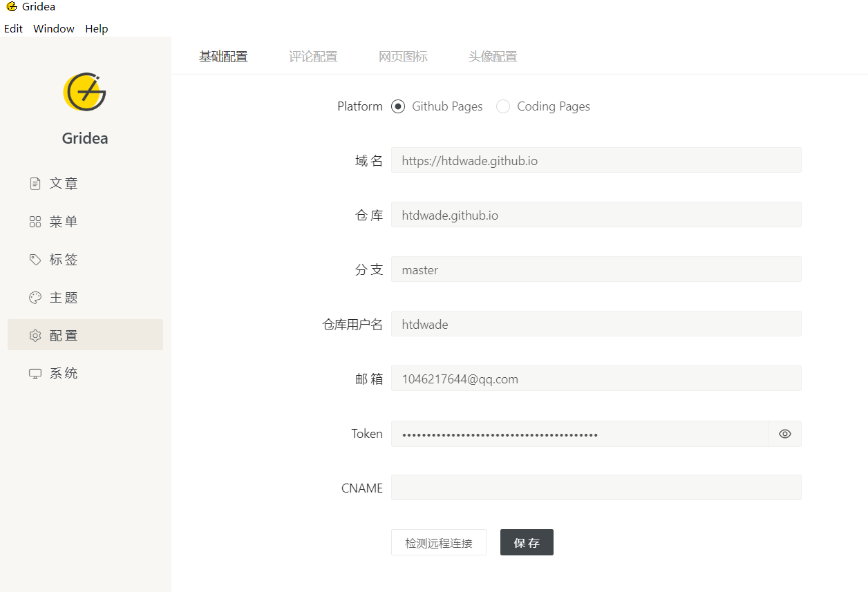Image resolution: width=868 pixels, height=592 pixels.
Task: Click the 邮箱 label
Action: pyautogui.click(x=369, y=379)
